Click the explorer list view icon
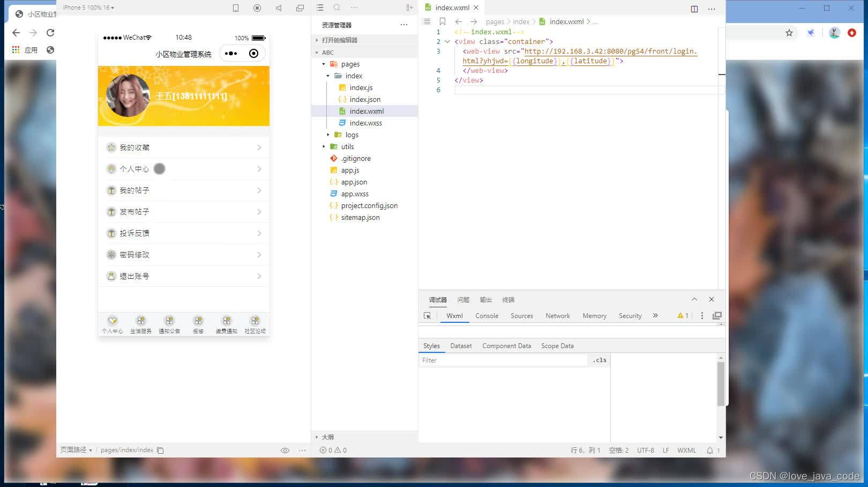This screenshot has height=487, width=868. coord(320,8)
